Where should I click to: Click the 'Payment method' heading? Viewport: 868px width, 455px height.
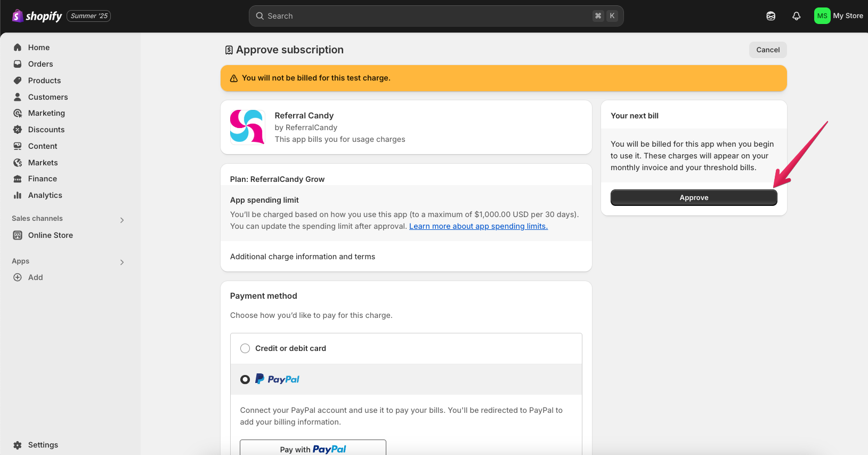point(264,296)
